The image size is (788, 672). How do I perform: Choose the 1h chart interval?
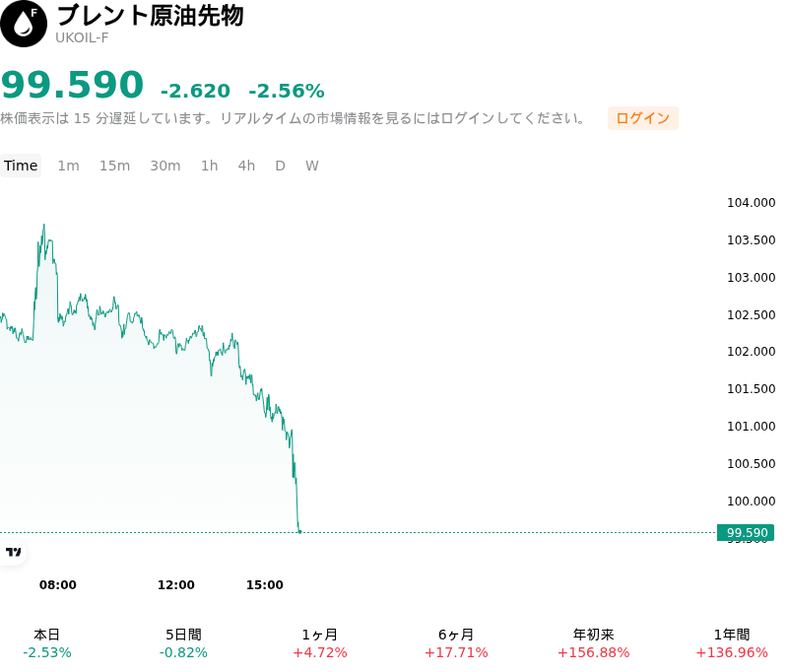(210, 166)
